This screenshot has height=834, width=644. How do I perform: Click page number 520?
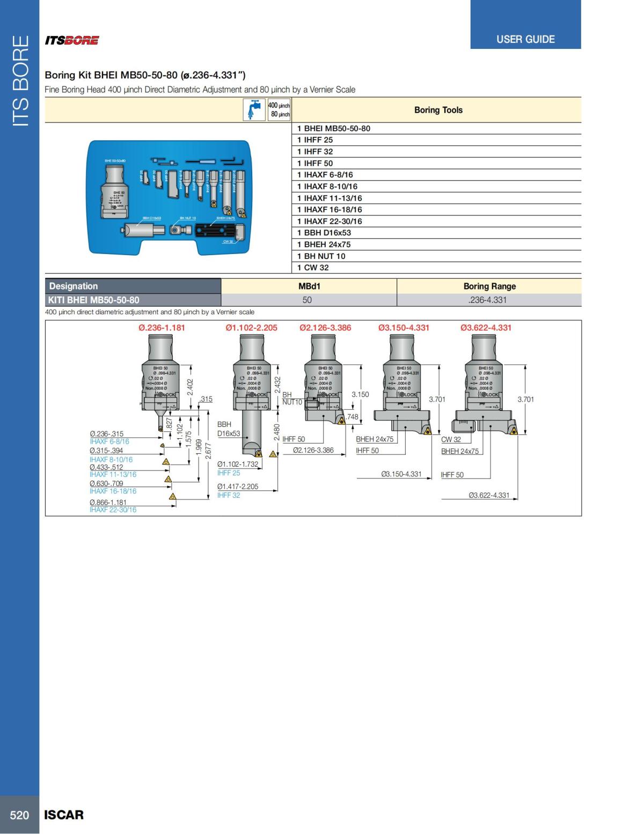point(19,815)
